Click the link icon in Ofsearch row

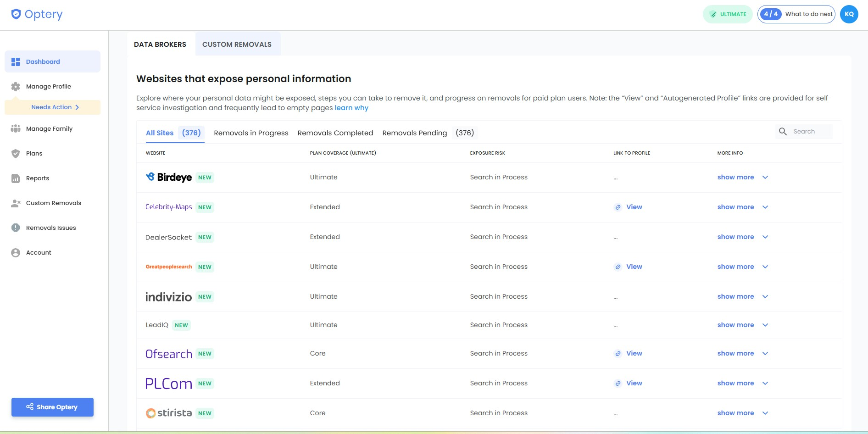point(618,354)
